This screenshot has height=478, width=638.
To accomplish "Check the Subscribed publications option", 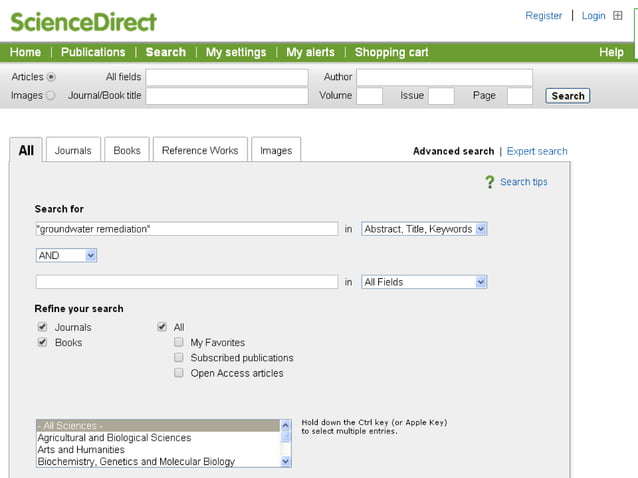I will coord(179,357).
